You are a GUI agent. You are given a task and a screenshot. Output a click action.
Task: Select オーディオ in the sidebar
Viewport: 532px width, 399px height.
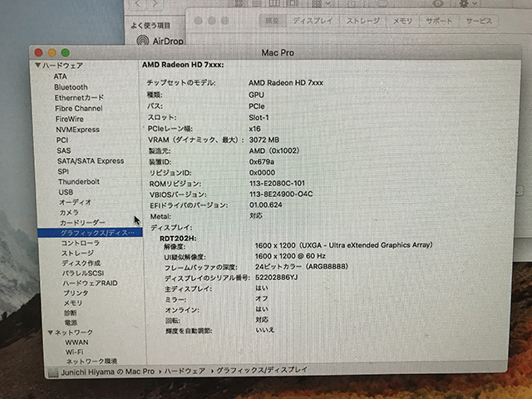click(x=76, y=202)
